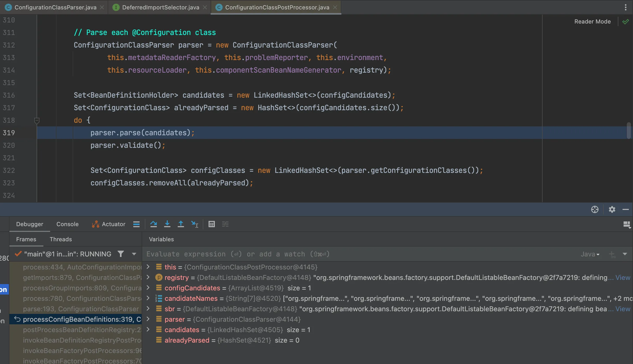Click the editor vertical scrollbar thumb
Screen dimensions: 633x364
(x=629, y=131)
